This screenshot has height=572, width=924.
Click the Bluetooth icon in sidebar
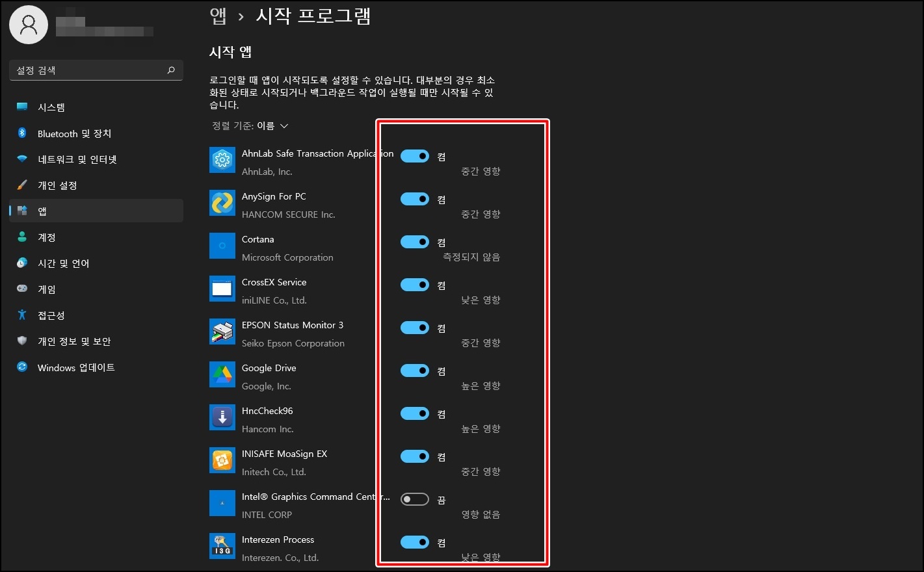pyautogui.click(x=22, y=133)
